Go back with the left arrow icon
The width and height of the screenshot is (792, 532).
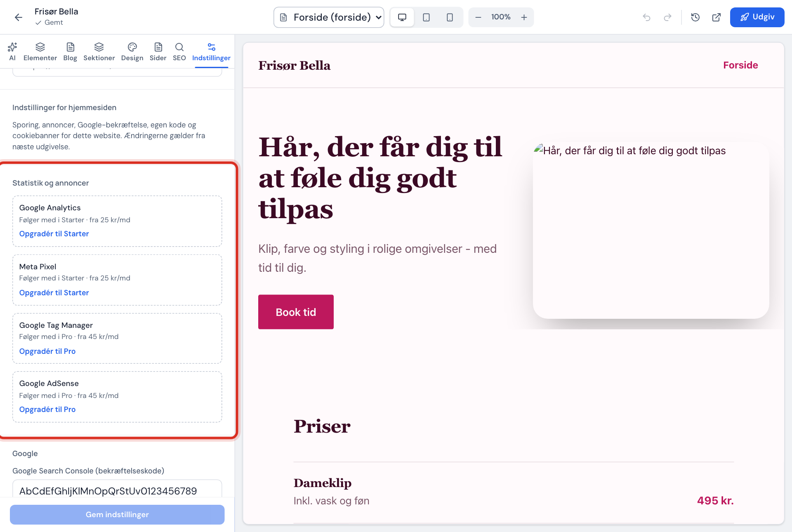click(x=18, y=17)
